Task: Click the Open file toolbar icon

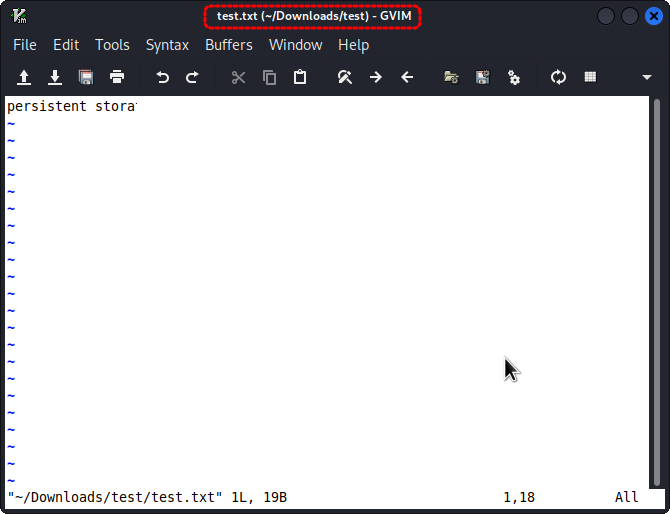Action: [x=24, y=77]
